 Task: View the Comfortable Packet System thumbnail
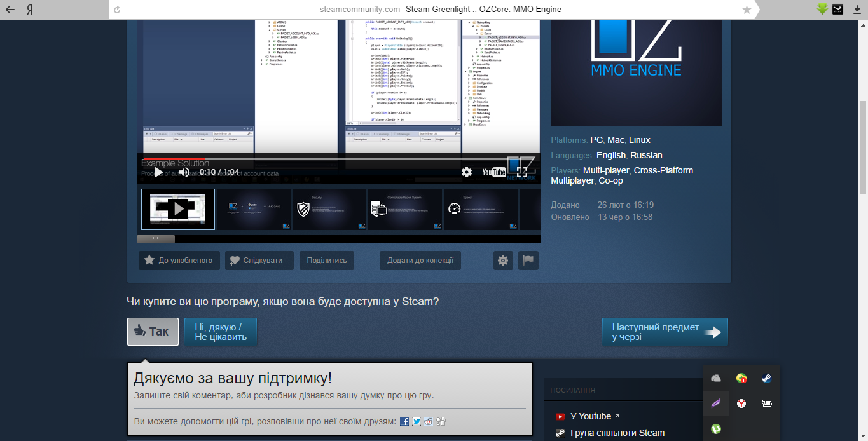coord(405,209)
